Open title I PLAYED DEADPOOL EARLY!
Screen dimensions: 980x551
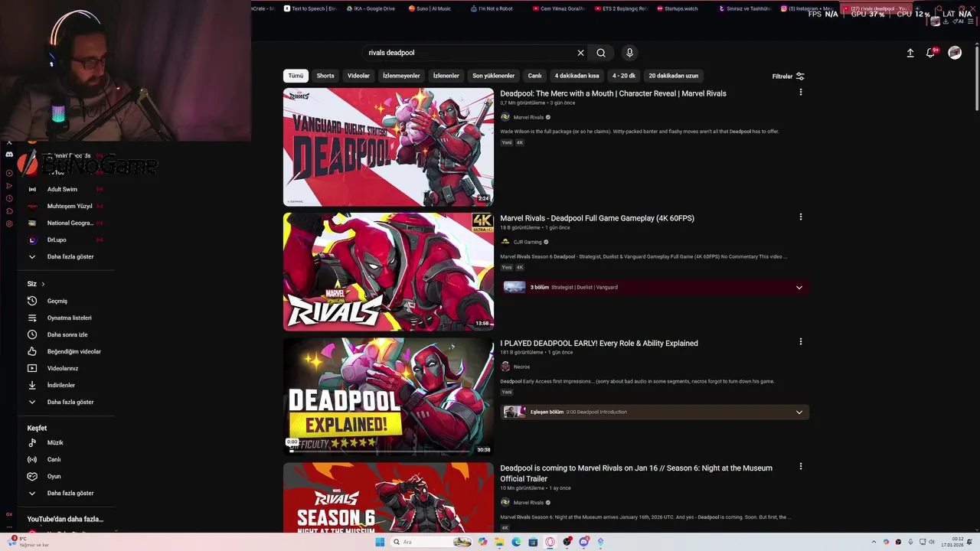(x=599, y=343)
